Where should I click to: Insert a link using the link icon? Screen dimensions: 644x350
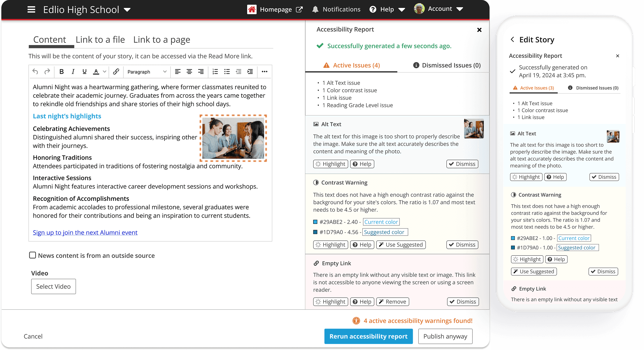click(116, 72)
